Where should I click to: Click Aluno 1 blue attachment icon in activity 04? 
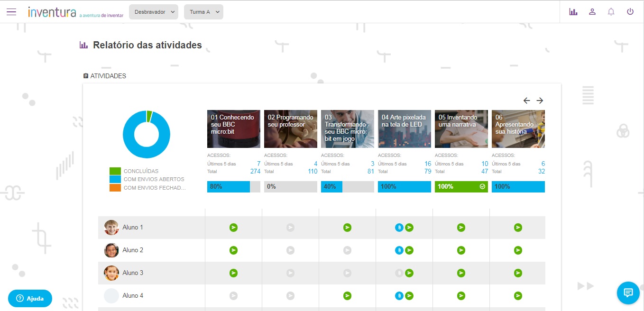(x=399, y=228)
